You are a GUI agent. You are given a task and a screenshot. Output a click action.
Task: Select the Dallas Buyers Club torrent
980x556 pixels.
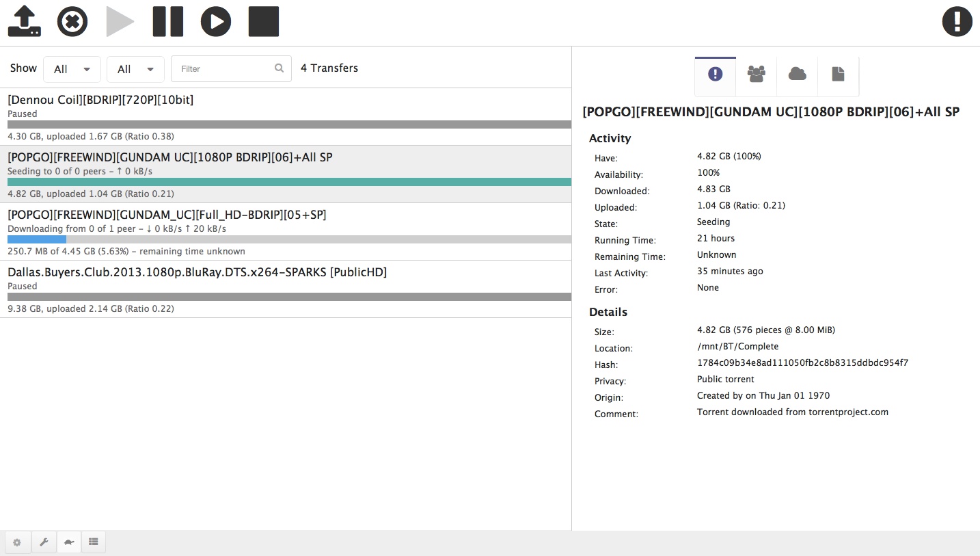point(286,289)
